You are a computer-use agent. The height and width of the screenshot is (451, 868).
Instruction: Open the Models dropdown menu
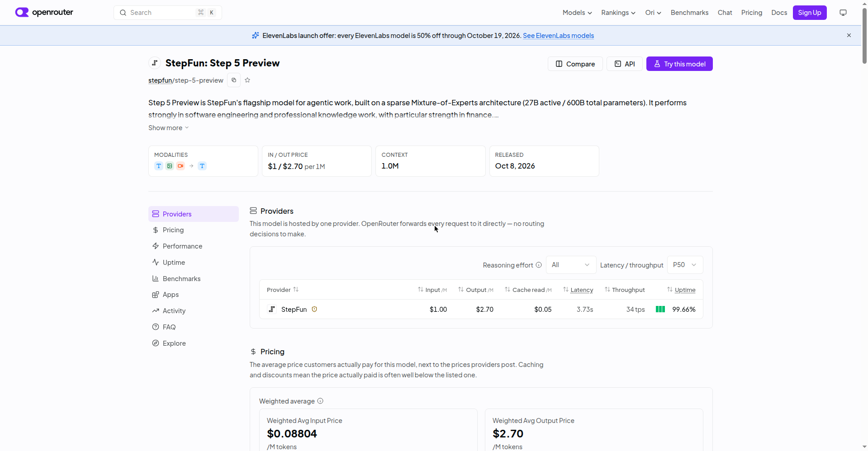pyautogui.click(x=577, y=13)
